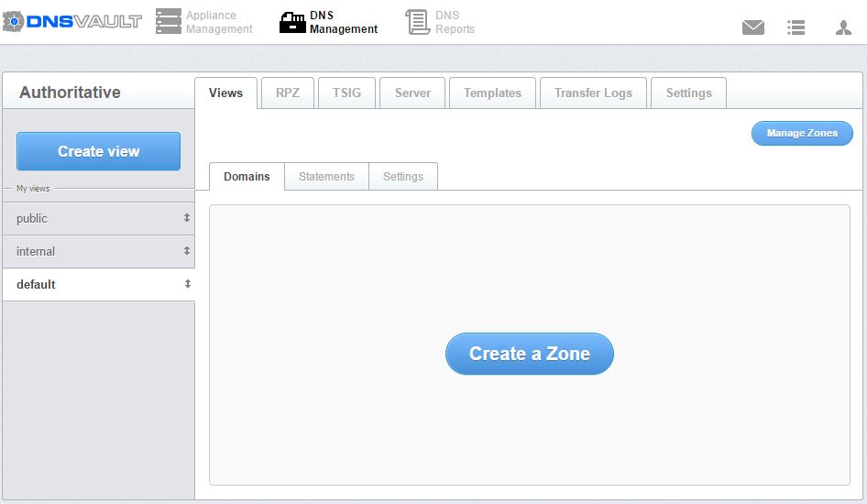The height and width of the screenshot is (504, 867).
Task: Expand the public view arrows
Action: [187, 218]
